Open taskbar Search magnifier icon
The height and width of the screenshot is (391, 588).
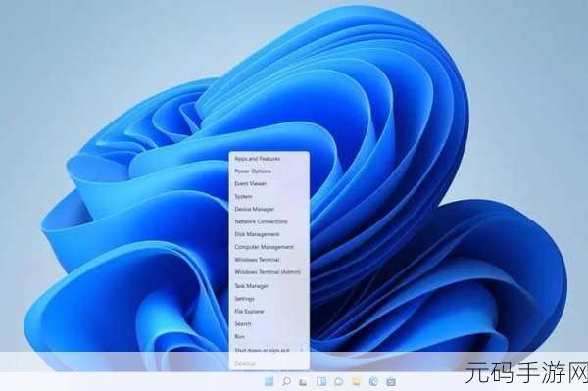pos(286,381)
